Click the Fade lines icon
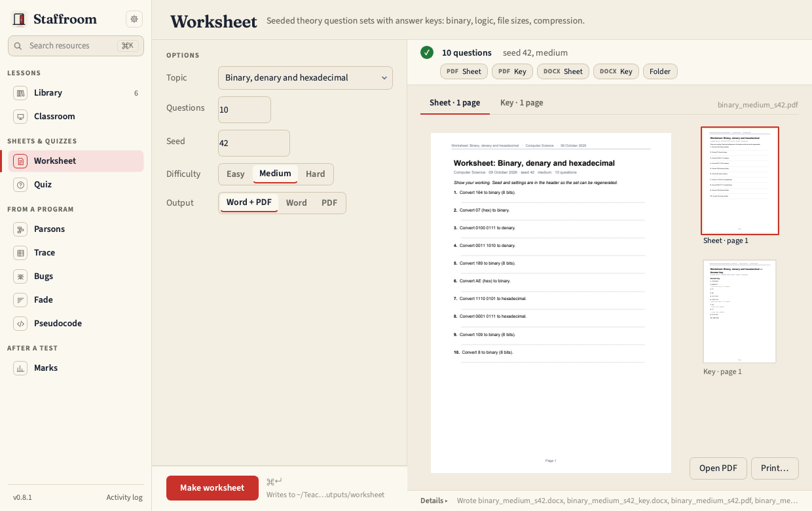The width and height of the screenshot is (812, 511). click(x=20, y=300)
